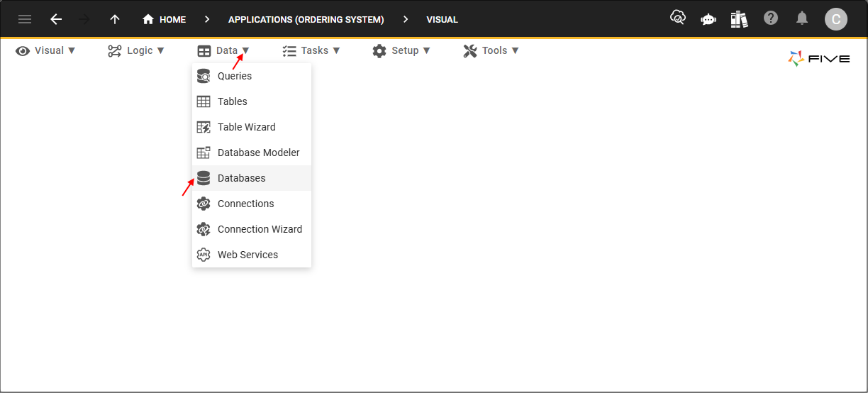Click the dropdown arrow beside Data
The width and height of the screenshot is (868, 393).
[245, 51]
